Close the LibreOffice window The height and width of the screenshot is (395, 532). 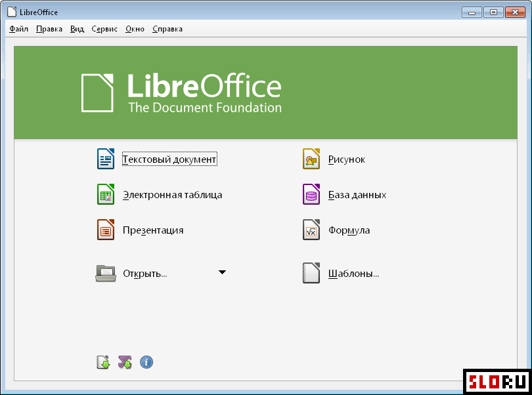pyautogui.click(x=515, y=12)
